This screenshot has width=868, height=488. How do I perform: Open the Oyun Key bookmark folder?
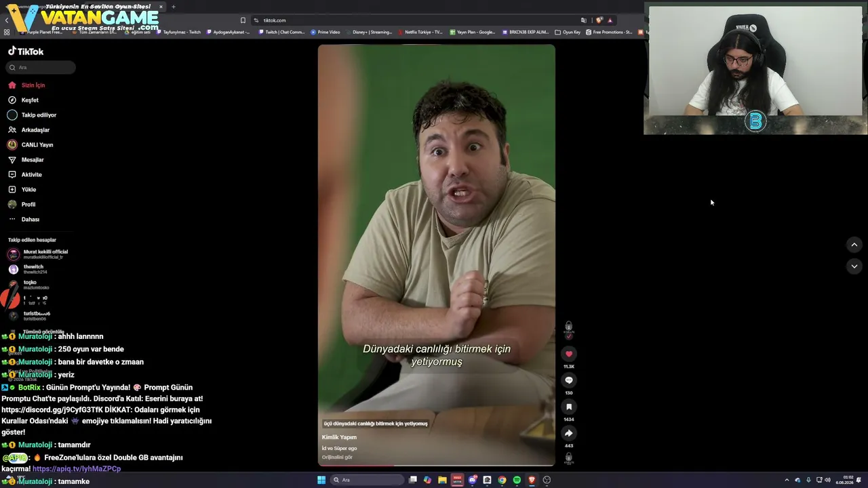[568, 32]
